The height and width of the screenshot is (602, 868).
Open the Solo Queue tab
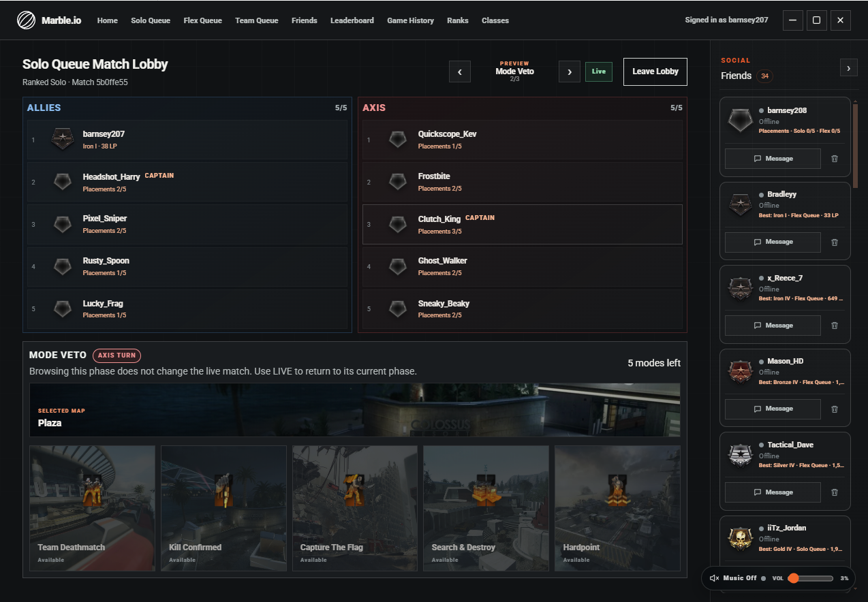click(x=151, y=20)
